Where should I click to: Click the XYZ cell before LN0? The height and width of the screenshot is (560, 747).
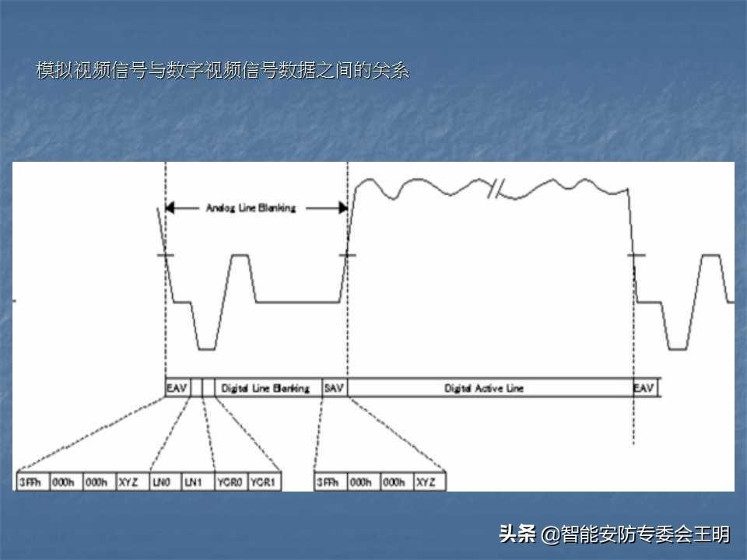tap(131, 482)
